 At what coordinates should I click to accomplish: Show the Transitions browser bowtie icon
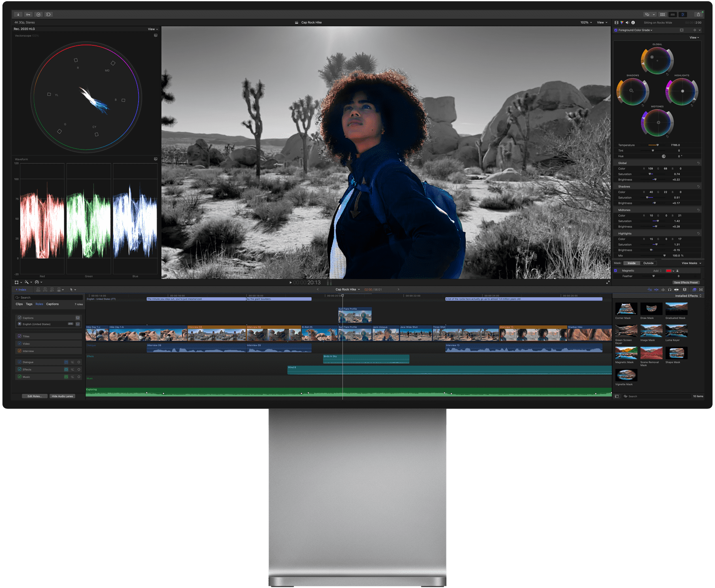[x=701, y=290]
